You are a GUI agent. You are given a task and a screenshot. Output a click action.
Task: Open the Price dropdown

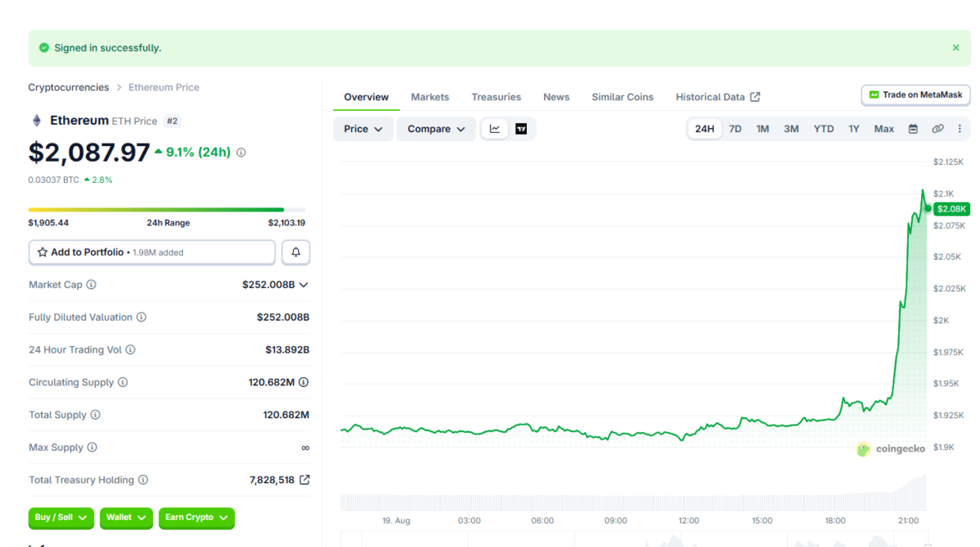tap(363, 129)
